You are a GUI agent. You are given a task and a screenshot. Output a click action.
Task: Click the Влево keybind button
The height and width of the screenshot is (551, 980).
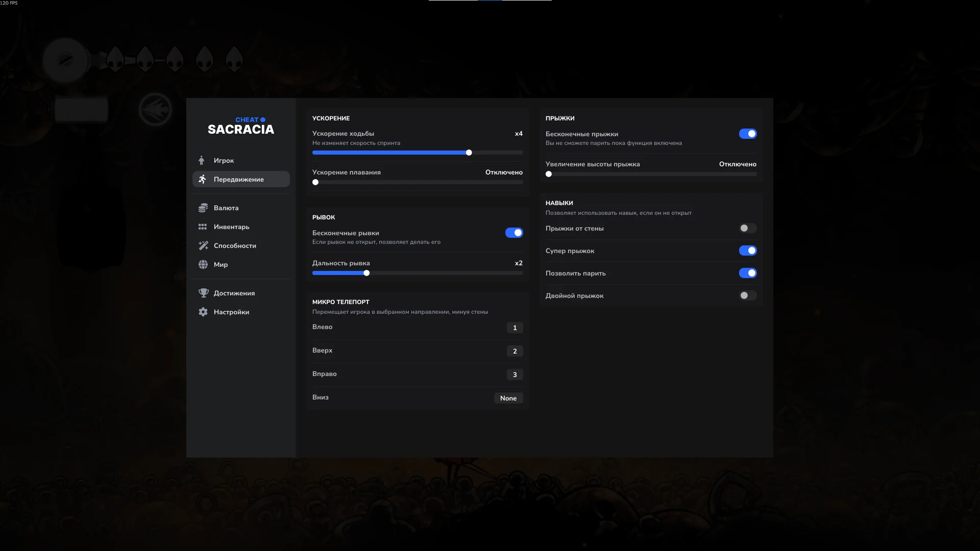pyautogui.click(x=514, y=328)
